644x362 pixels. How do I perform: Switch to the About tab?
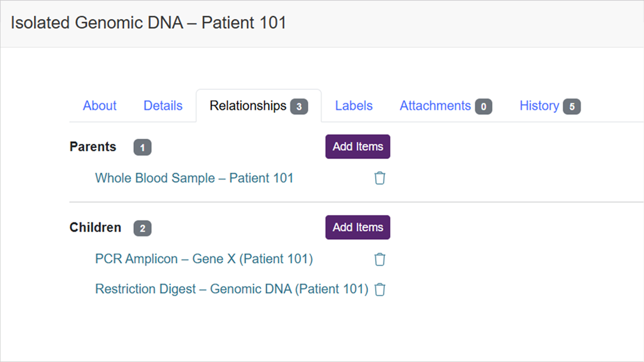[x=99, y=106]
